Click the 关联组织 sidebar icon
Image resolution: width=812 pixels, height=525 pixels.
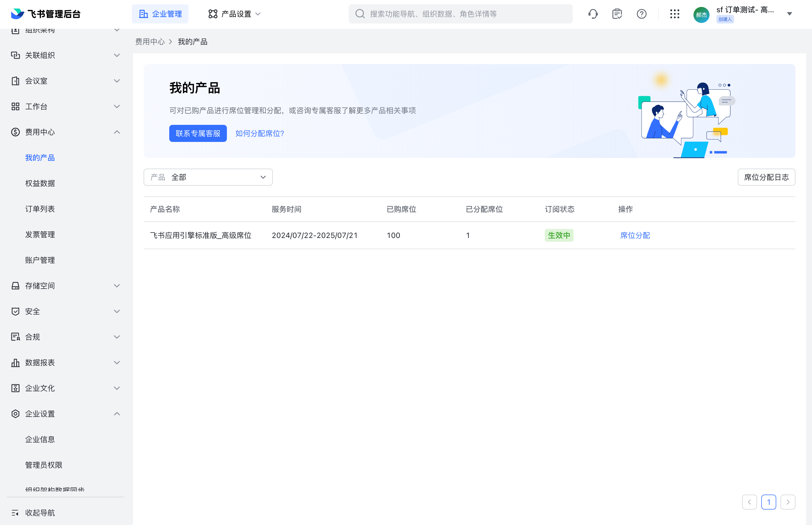[15, 55]
